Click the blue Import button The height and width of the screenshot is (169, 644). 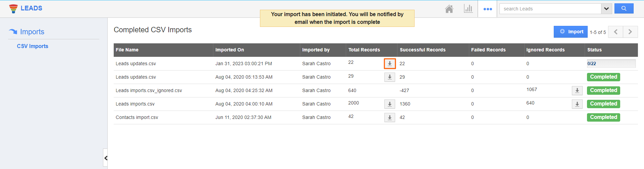571,32
